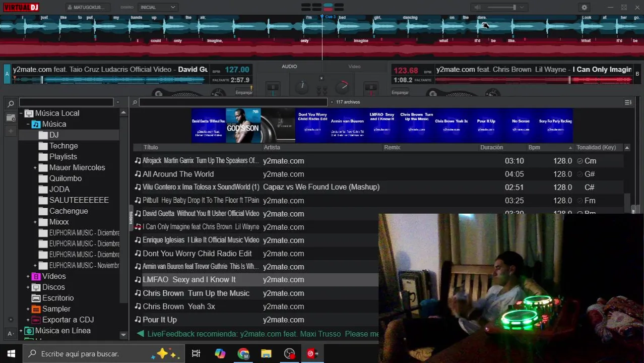Expand the Mauer Miercoles folder
This screenshot has width=644, height=363.
(35, 168)
